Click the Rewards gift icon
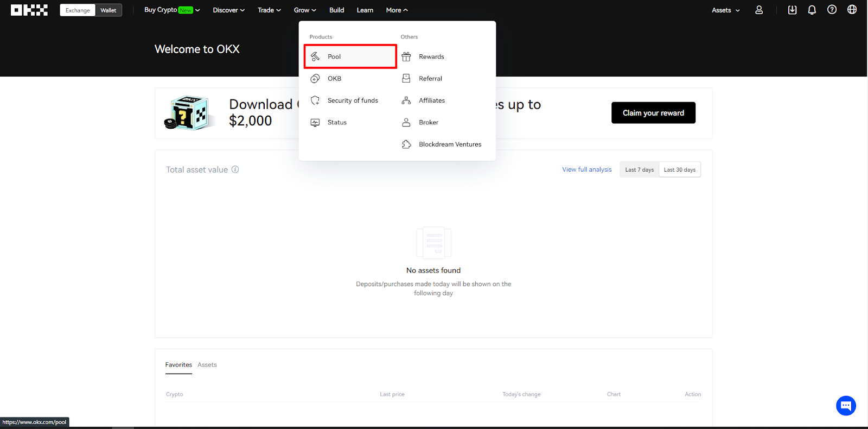 point(406,56)
